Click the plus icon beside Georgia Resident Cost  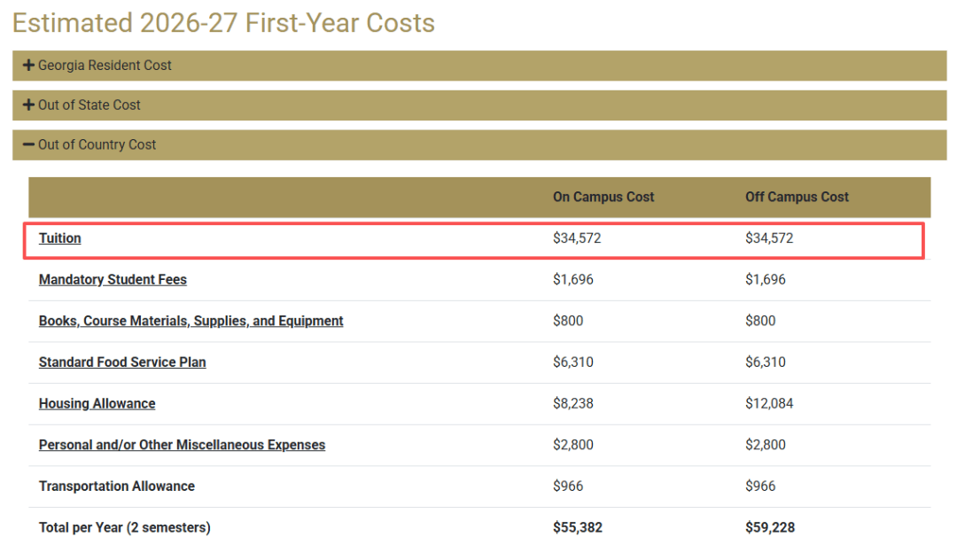click(x=28, y=66)
